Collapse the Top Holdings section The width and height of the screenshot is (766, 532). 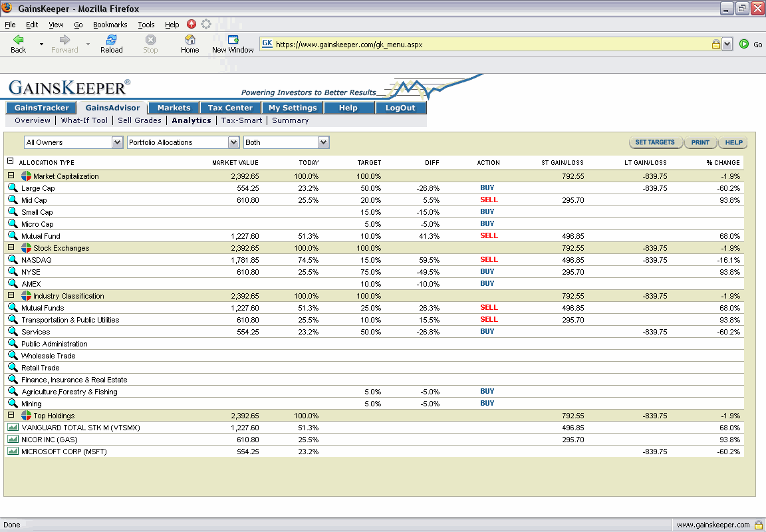[x=10, y=415]
